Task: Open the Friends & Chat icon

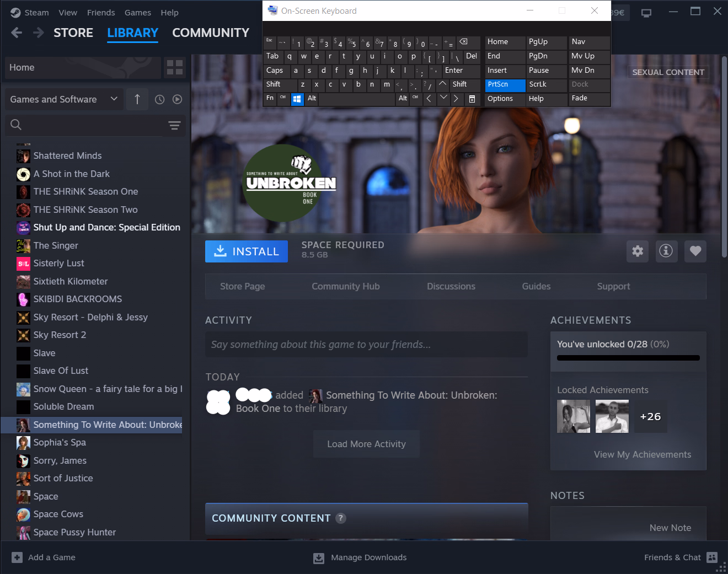Action: coord(712,557)
